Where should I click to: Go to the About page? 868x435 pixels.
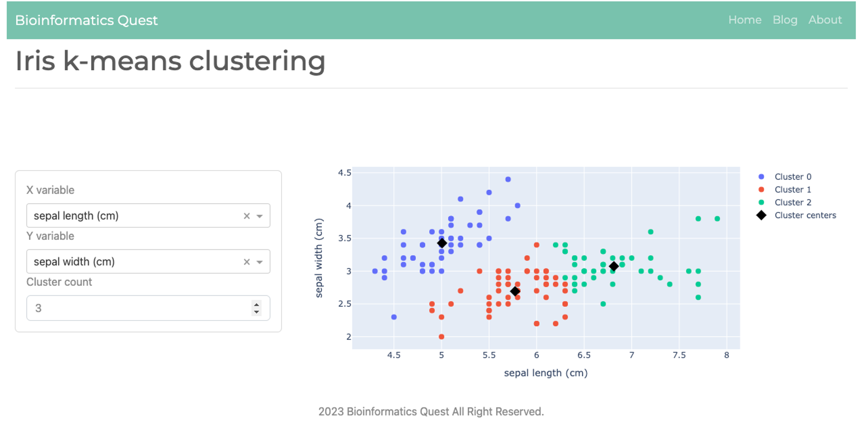(x=825, y=20)
